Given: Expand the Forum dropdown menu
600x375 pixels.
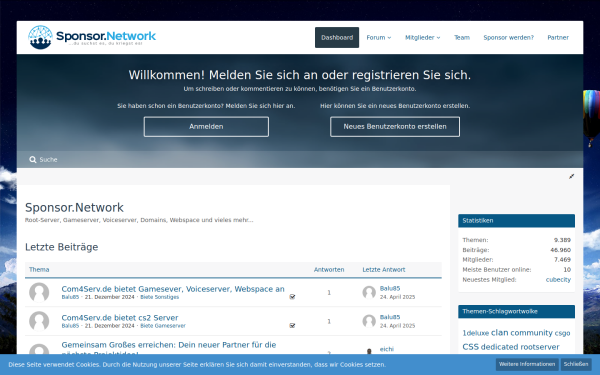Looking at the screenshot, I should click(378, 38).
